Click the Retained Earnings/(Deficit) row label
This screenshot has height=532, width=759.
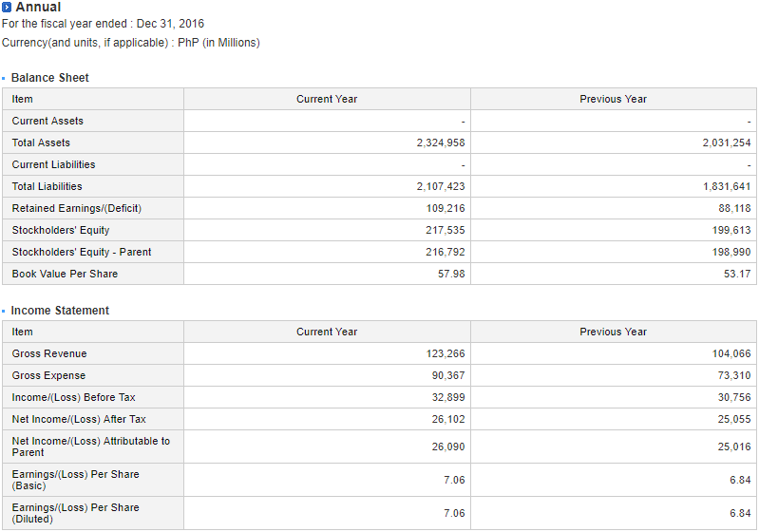[77, 208]
